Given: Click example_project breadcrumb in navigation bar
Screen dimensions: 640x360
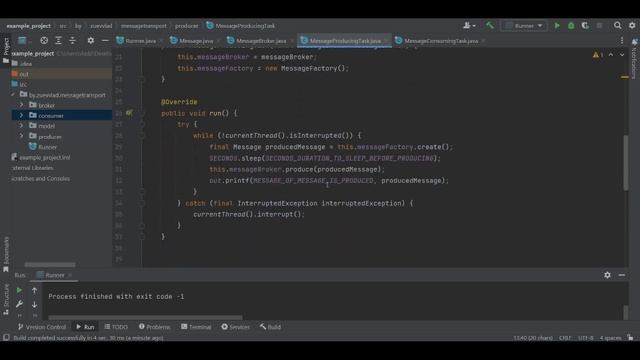Looking at the screenshot, I should pyautogui.click(x=29, y=26).
